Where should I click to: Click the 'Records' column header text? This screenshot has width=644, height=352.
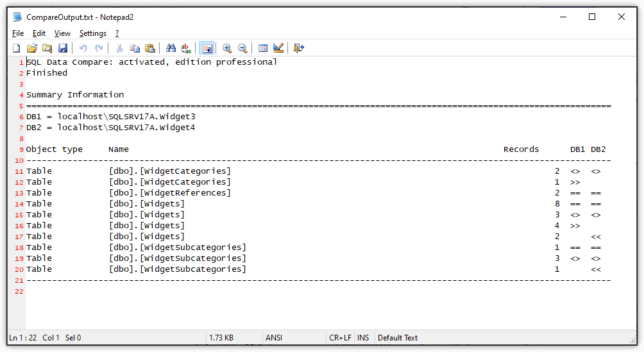click(x=521, y=149)
